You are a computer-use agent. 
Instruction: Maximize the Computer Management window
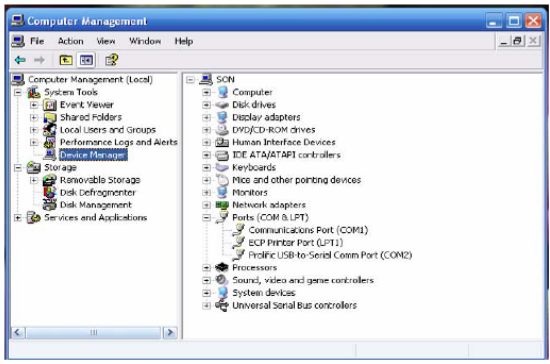coord(514,21)
